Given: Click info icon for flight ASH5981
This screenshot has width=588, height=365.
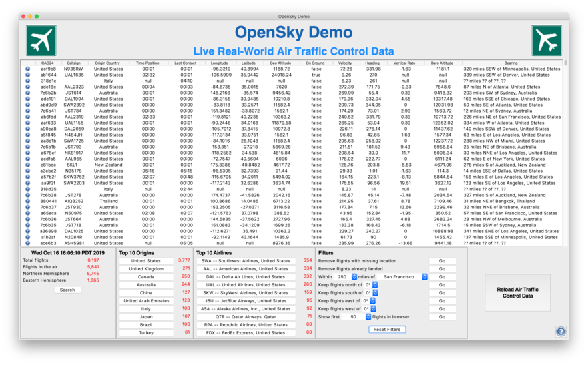Looking at the screenshot, I should (x=28, y=243).
